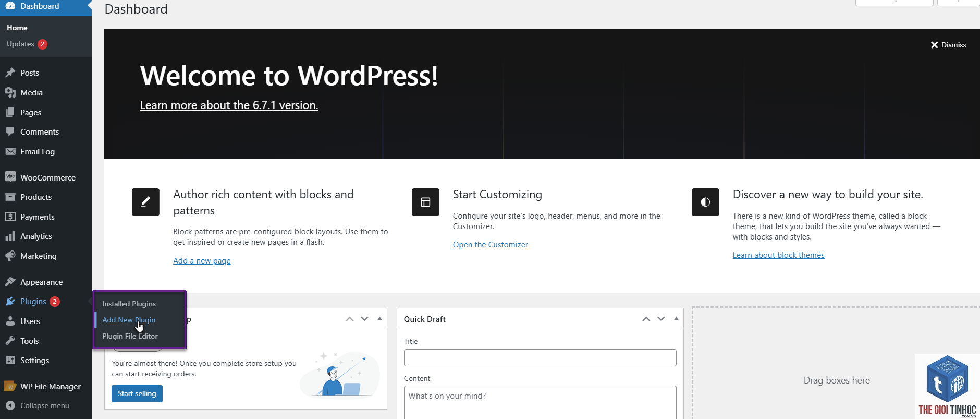The height and width of the screenshot is (419, 980).
Task: Click the Pages icon in sidebar
Action: (10, 112)
